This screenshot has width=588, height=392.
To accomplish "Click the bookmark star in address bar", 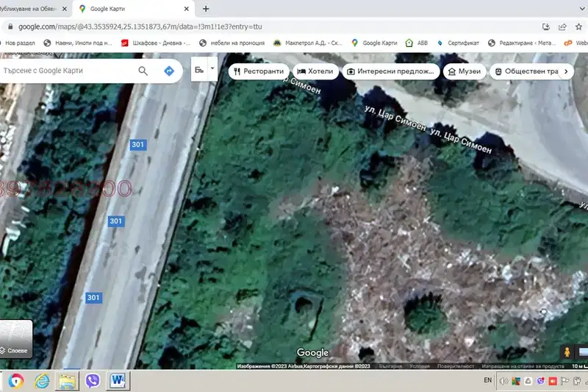I will pyautogui.click(x=578, y=26).
